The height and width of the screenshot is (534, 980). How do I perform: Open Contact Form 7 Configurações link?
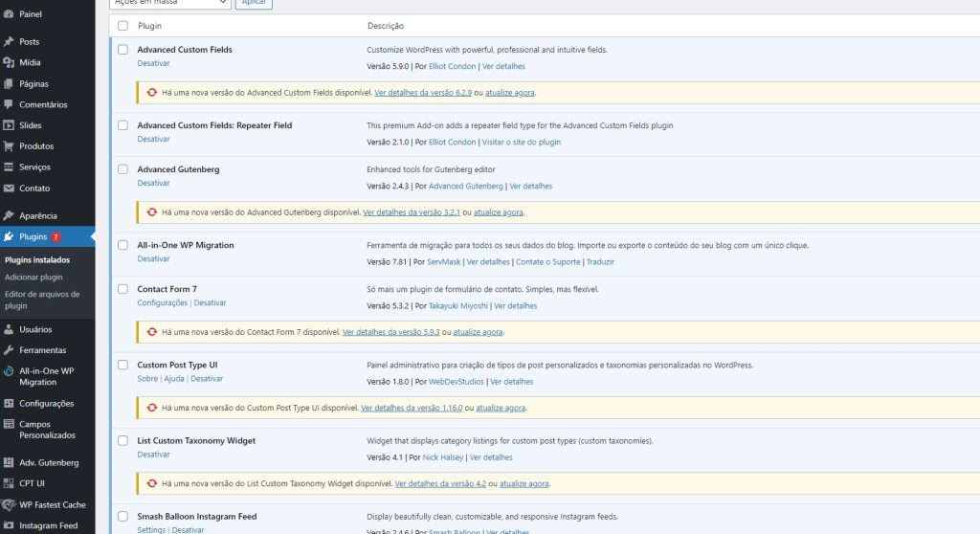click(163, 302)
